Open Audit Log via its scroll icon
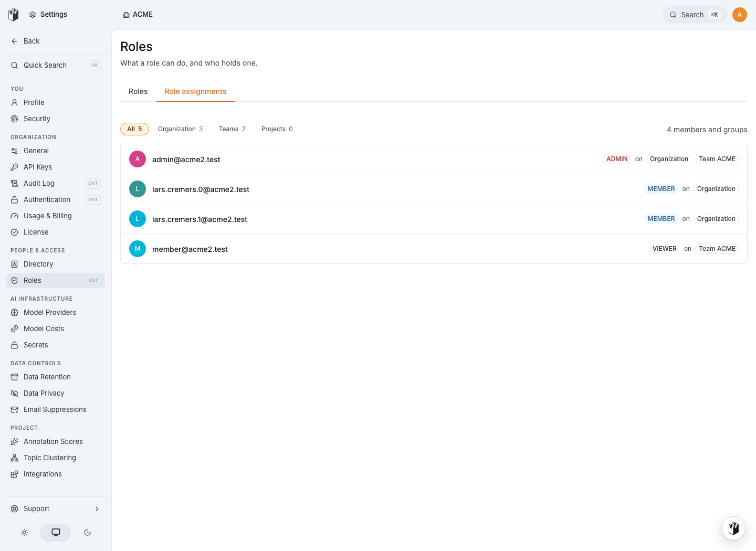756x551 pixels. pos(15,184)
